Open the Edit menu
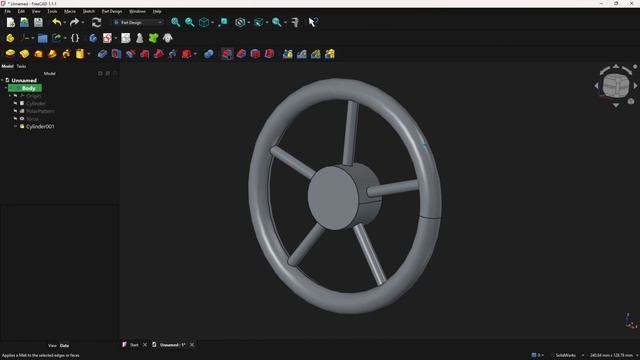The height and width of the screenshot is (360, 640). [x=21, y=11]
